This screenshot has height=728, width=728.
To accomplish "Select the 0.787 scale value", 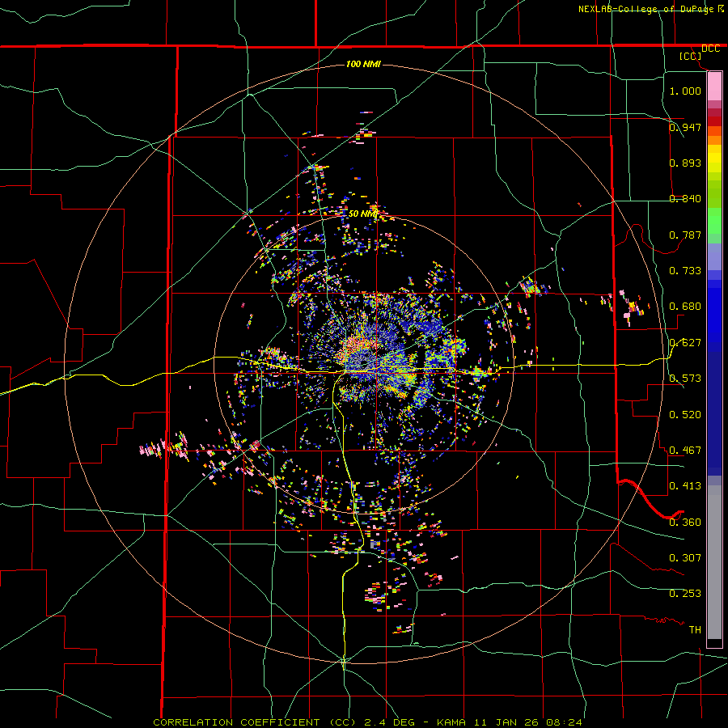I will click(x=685, y=235).
